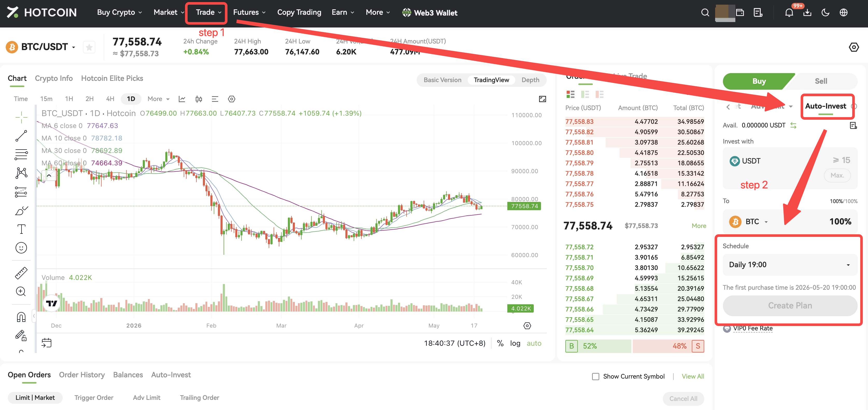Toggle percent scale on the chart

(500, 343)
